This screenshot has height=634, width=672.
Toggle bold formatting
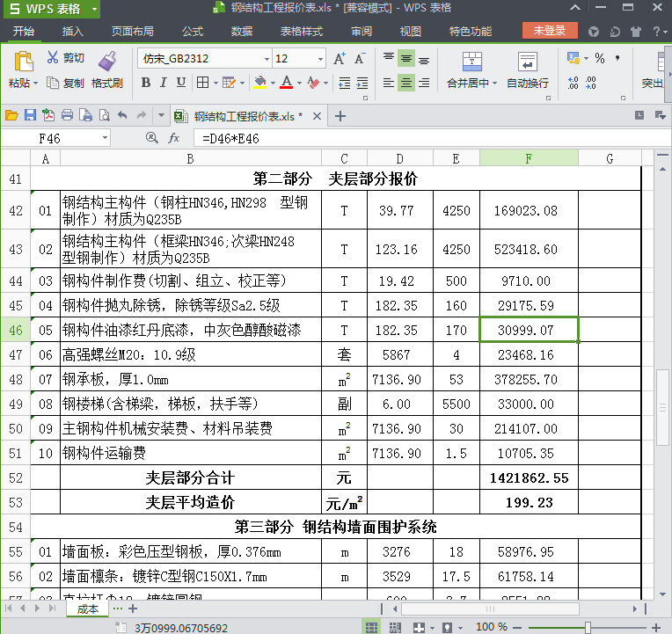(146, 83)
